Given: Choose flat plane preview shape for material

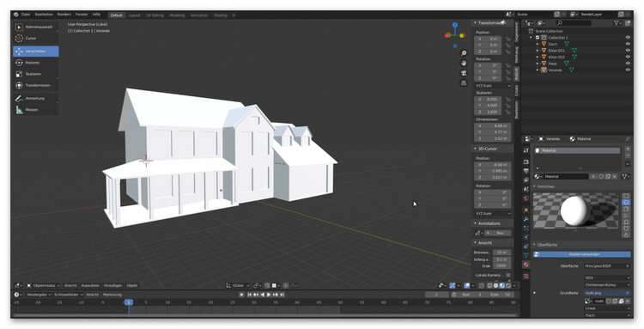Looking at the screenshot, I should pos(626,196).
